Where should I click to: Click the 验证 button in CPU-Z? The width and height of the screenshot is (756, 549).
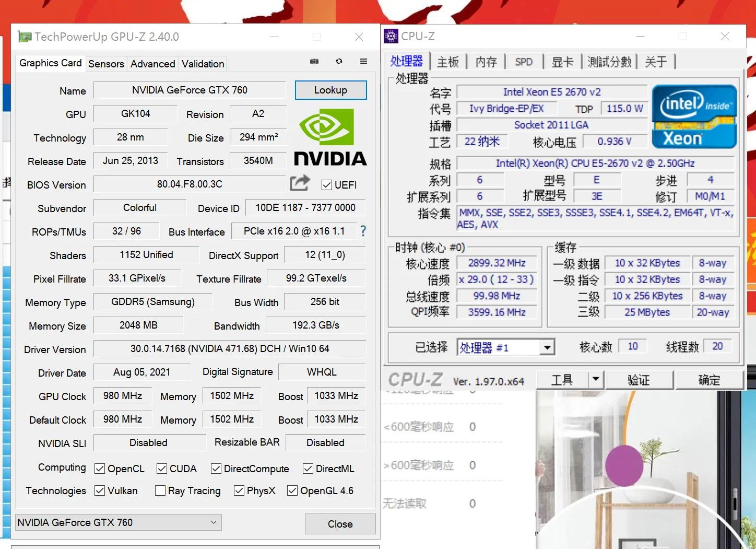click(639, 380)
